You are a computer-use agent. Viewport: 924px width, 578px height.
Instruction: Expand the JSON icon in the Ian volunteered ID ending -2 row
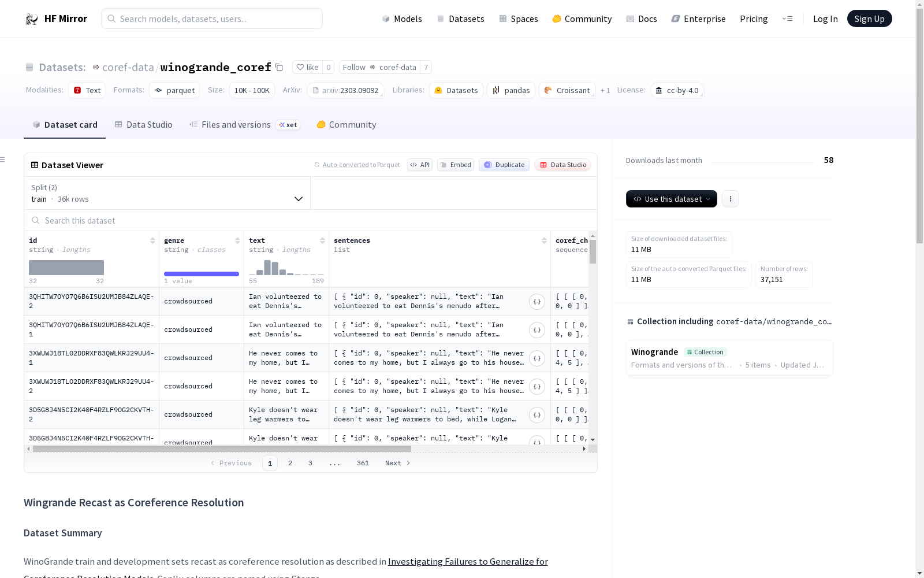(x=537, y=302)
